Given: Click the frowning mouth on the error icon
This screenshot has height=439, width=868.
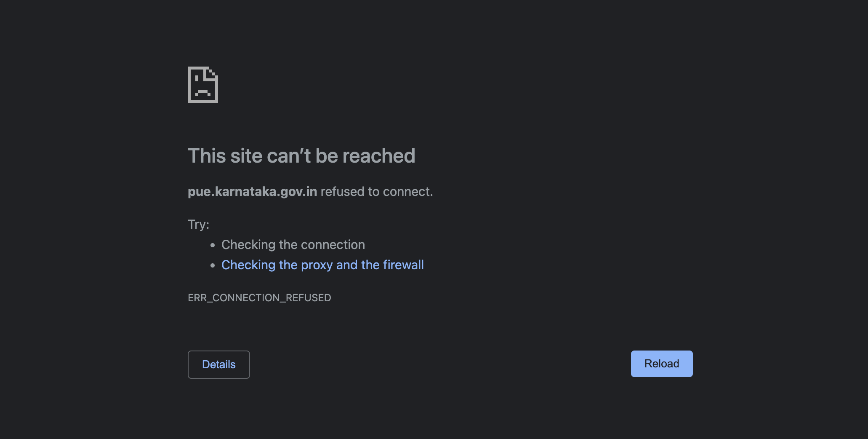Looking at the screenshot, I should tap(203, 93).
